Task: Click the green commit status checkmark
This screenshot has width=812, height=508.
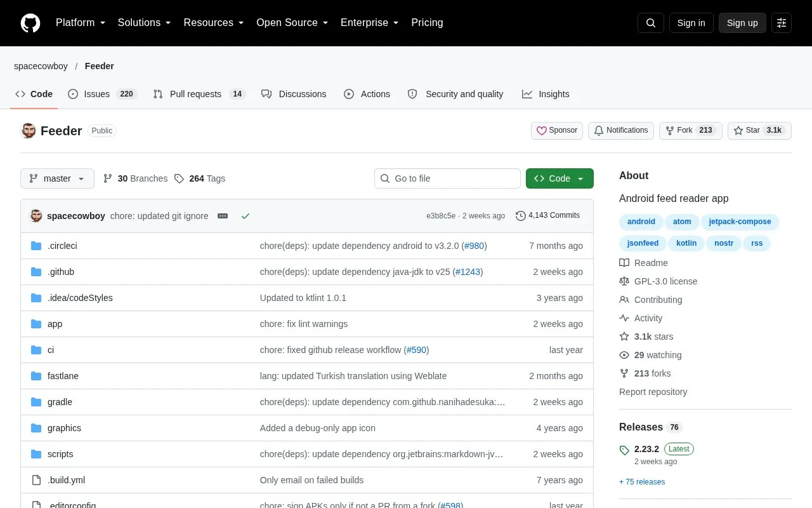Action: (246, 216)
